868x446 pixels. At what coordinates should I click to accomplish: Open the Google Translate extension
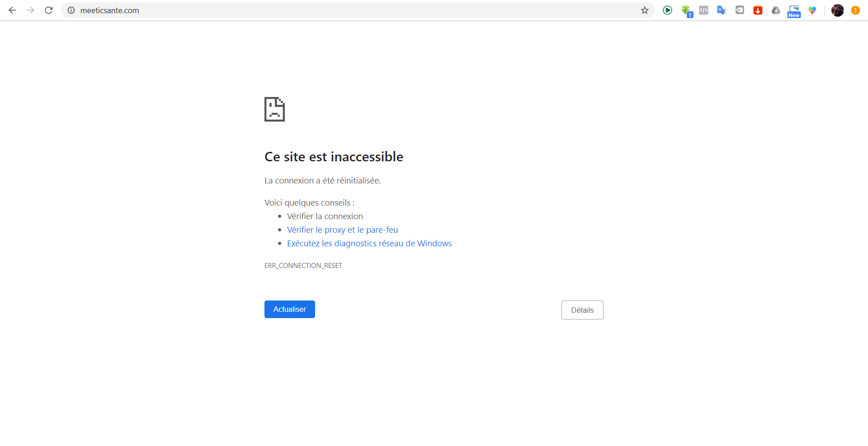coord(722,10)
